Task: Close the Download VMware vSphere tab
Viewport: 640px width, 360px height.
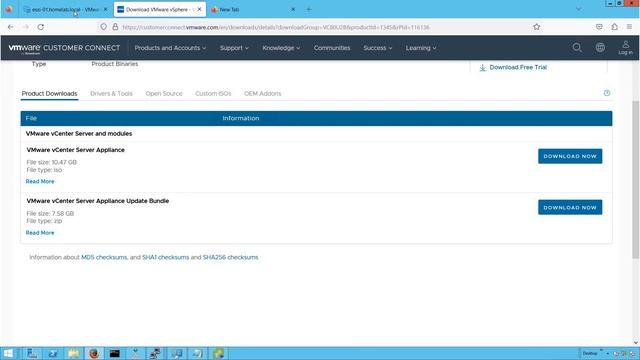Action: (199, 9)
